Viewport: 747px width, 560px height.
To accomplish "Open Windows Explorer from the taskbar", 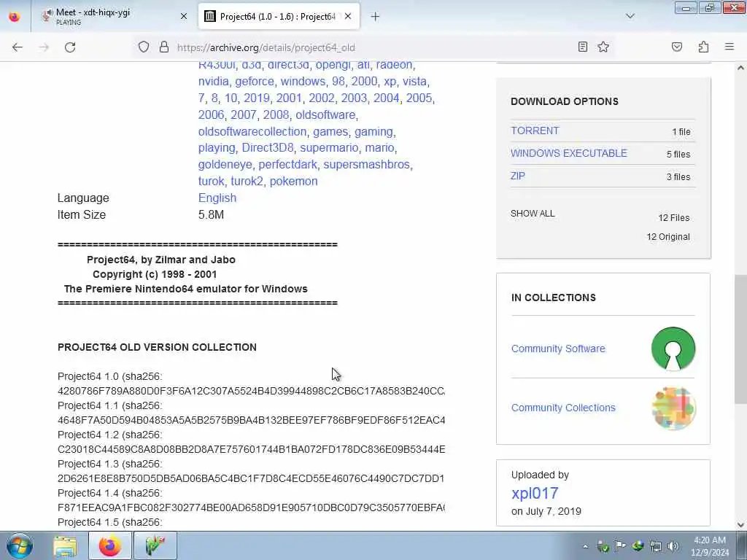I will pos(65,545).
